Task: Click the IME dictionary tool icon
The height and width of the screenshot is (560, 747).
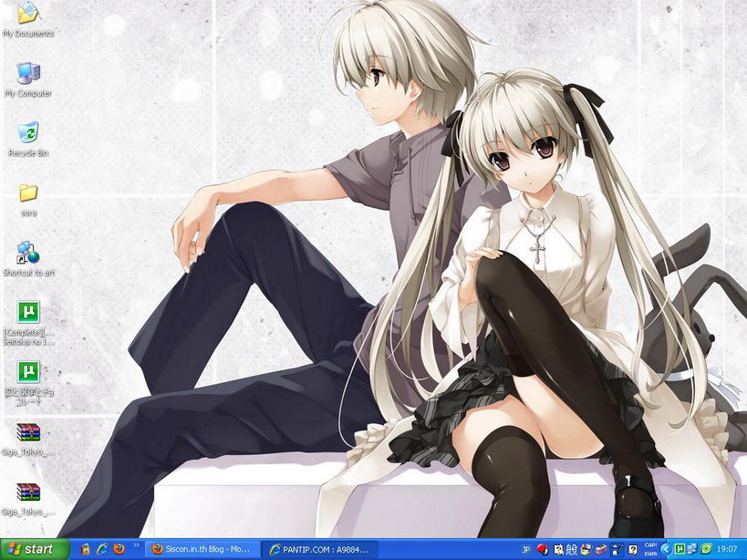Action: point(601,550)
